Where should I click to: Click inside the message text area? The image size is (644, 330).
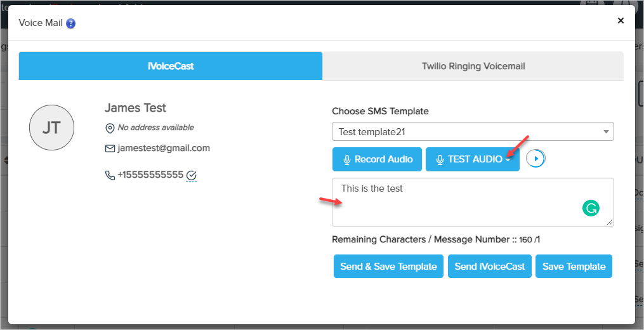click(457, 202)
